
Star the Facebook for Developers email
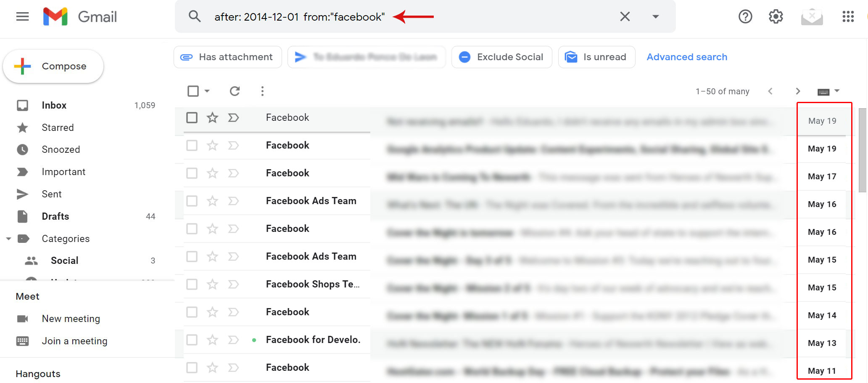tap(212, 340)
